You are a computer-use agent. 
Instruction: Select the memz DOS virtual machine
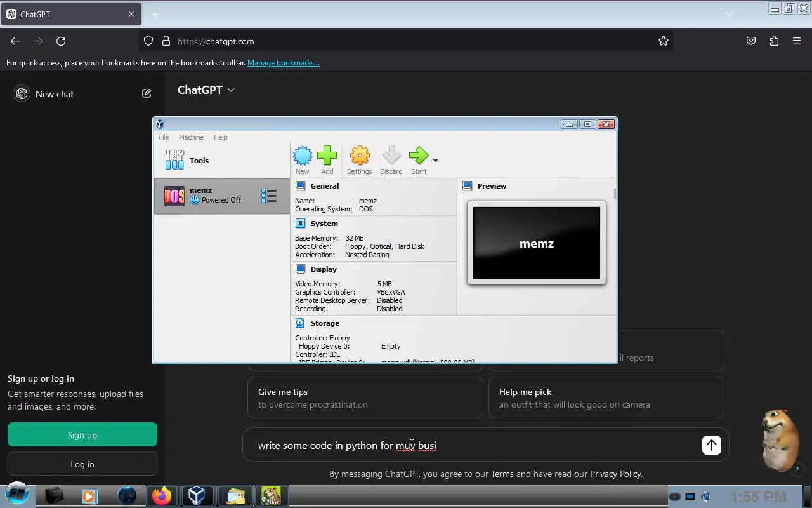click(221, 196)
